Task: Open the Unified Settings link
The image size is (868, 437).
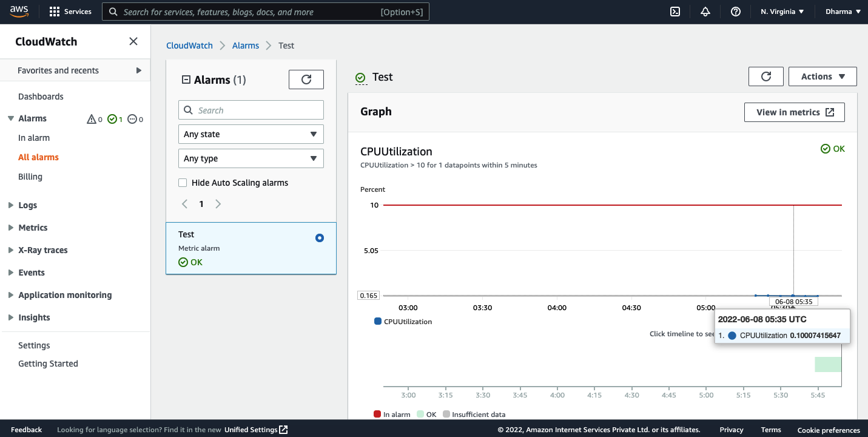Action: pyautogui.click(x=256, y=430)
